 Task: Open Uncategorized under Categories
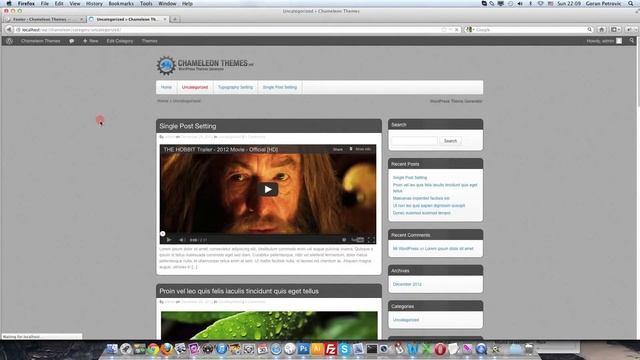[406, 320]
